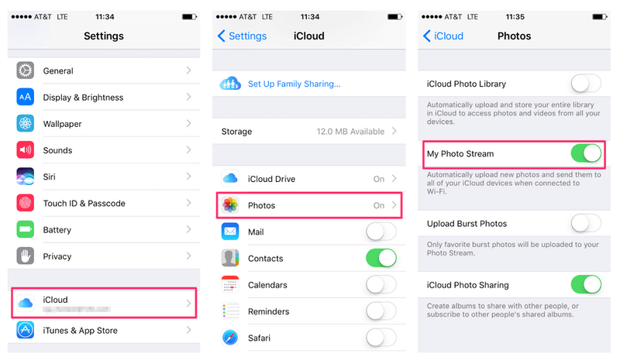Screen dimensions: 620x364
Task: Open the Sounds row chevron
Action: point(188,149)
